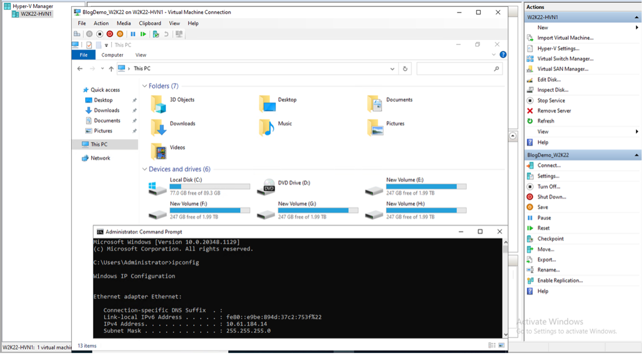Select New Volume (H:) drive

(416, 211)
